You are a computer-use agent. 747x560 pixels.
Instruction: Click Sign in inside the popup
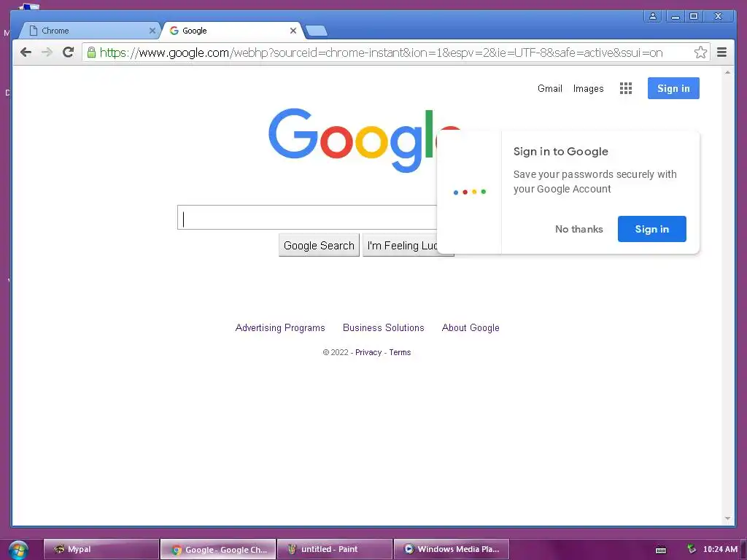coord(651,229)
